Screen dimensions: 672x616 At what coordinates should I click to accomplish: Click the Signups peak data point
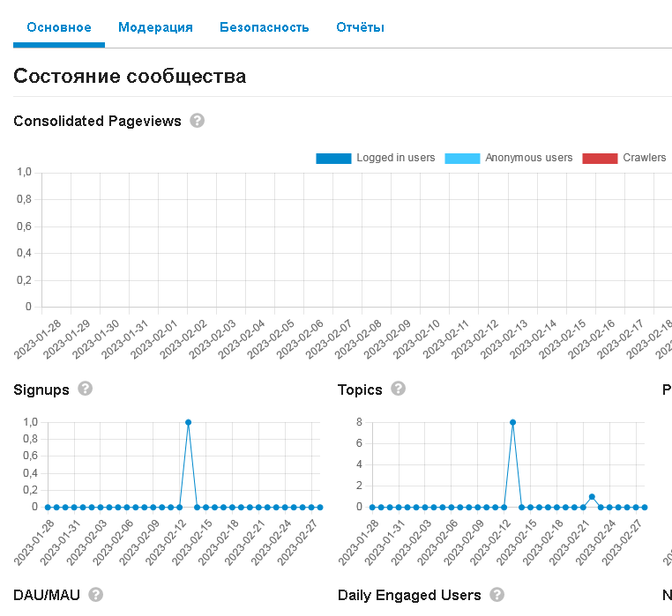coord(188,422)
